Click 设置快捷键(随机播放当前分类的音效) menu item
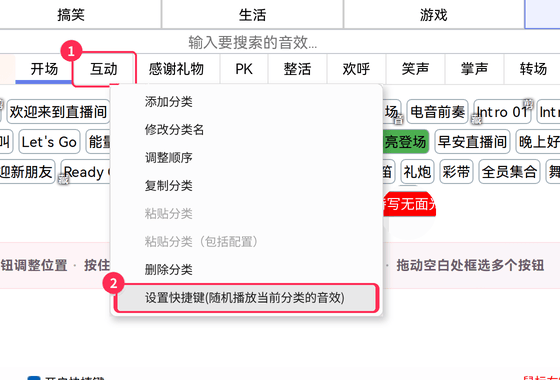 click(x=246, y=298)
